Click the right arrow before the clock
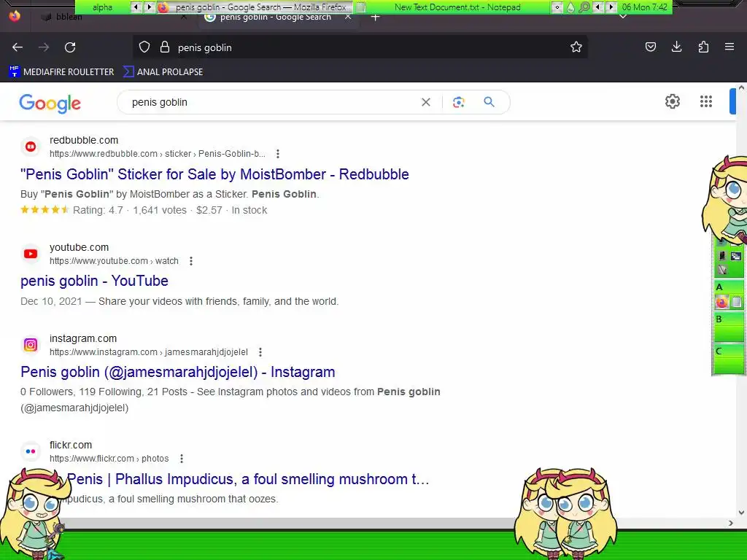Screen dimensions: 747x560 point(611,7)
